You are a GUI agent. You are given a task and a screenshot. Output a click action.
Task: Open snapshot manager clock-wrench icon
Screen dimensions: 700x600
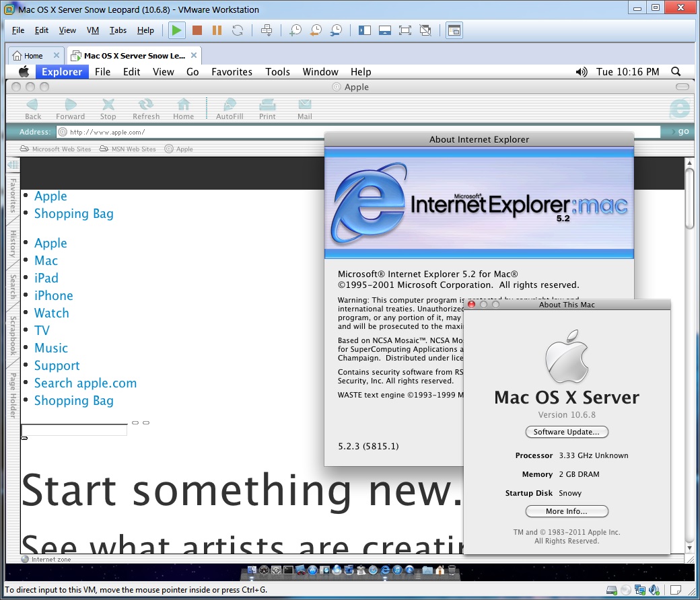point(336,30)
